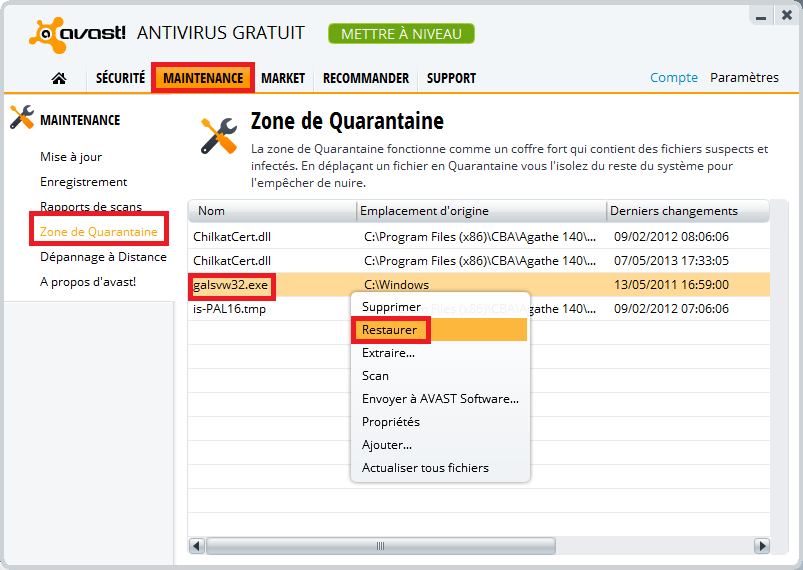The height and width of the screenshot is (570, 803).
Task: Click METTRE À NIVEAU upgrade button
Action: click(x=401, y=34)
